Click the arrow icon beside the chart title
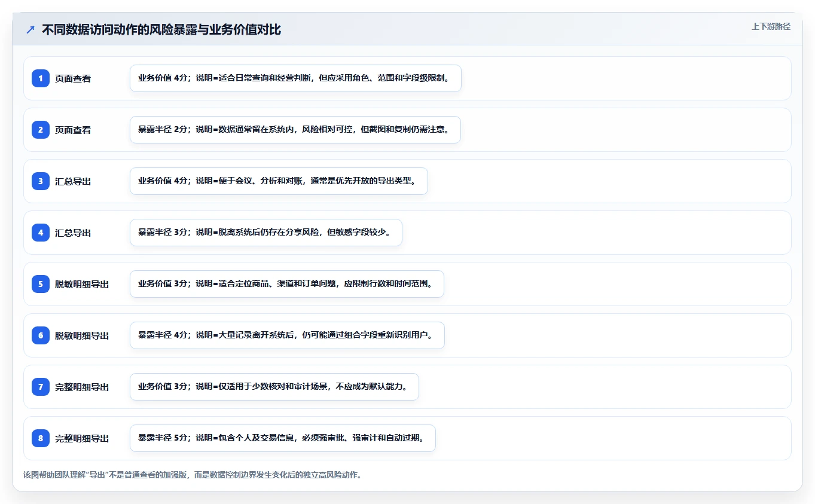Viewport: 815px width, 504px height. pyautogui.click(x=30, y=29)
